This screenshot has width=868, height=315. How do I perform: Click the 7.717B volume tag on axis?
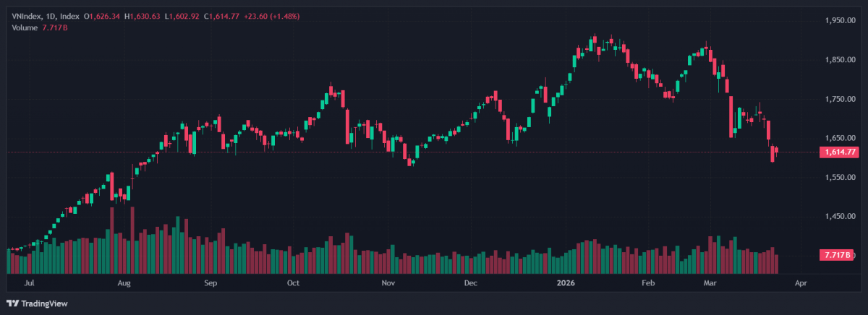point(838,255)
